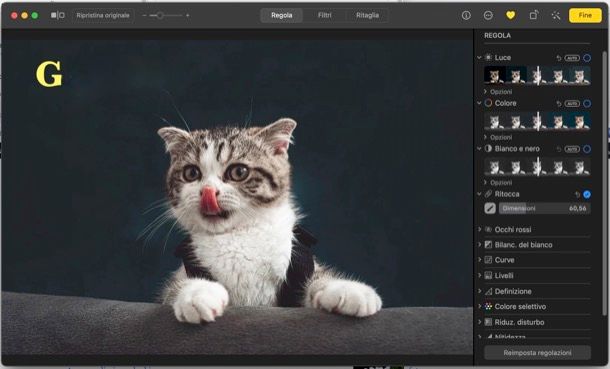
Task: Click Reimposta regolazioni button
Action: coord(537,353)
